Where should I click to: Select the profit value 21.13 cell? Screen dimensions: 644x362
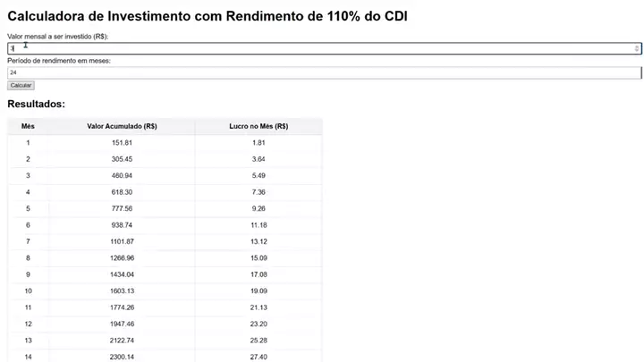[258, 307]
